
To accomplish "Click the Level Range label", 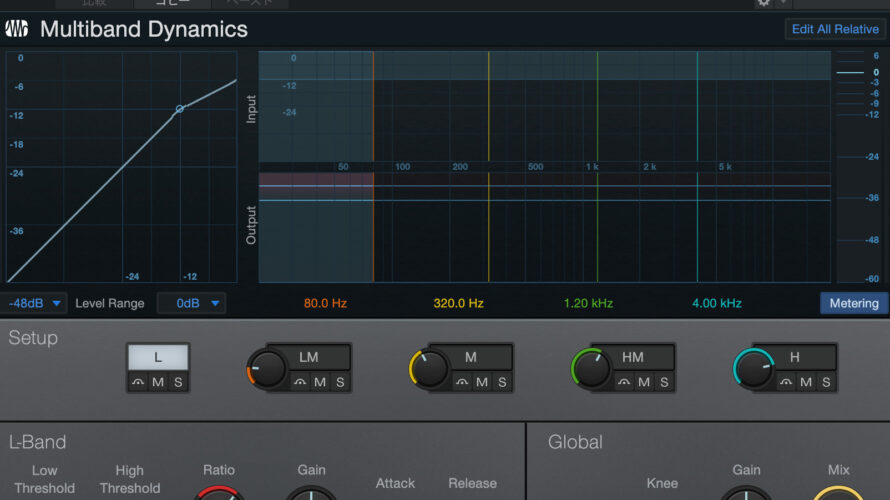I will coord(110,304).
